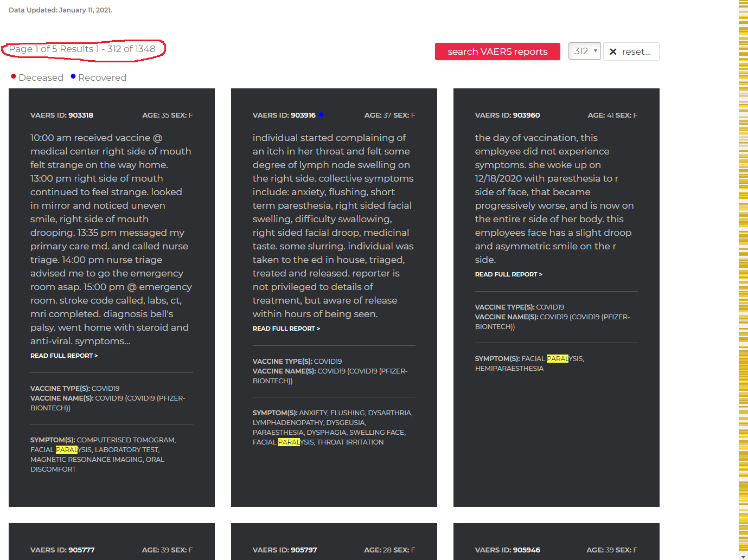
Task: Click the reset button with X icon
Action: [x=631, y=52]
